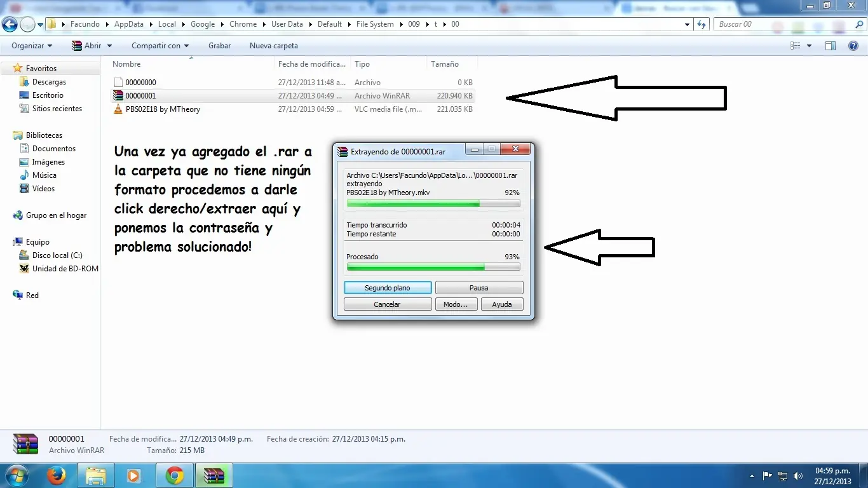Viewport: 868px width, 488px height.
Task: Click 'User Data' in the address breadcrumb
Action: click(287, 24)
